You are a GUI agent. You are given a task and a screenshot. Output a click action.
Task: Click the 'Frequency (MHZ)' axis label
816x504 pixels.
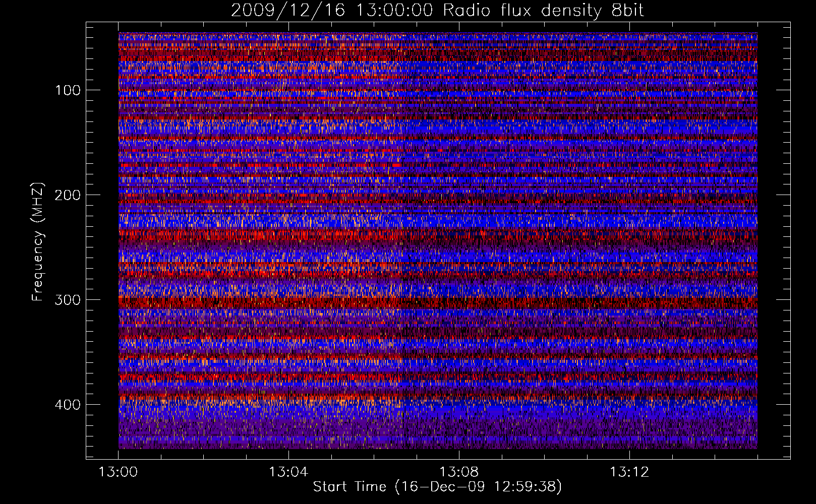pyautogui.click(x=38, y=242)
